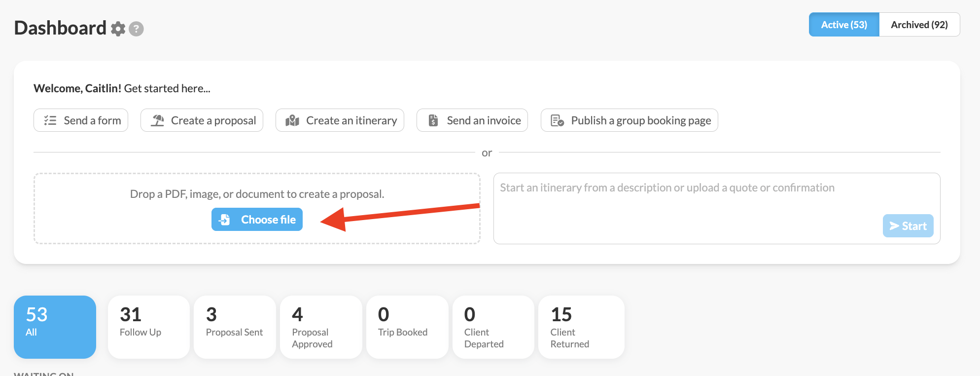Switch to the Active (53) tab
The image size is (980, 376).
[x=844, y=25]
